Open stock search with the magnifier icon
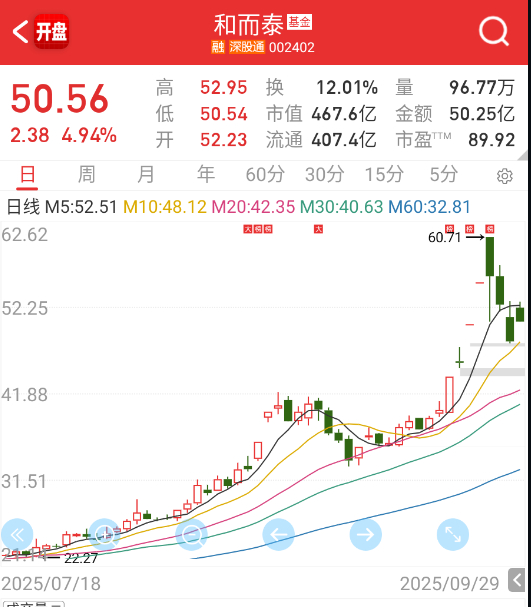The width and height of the screenshot is (531, 607). [493, 31]
